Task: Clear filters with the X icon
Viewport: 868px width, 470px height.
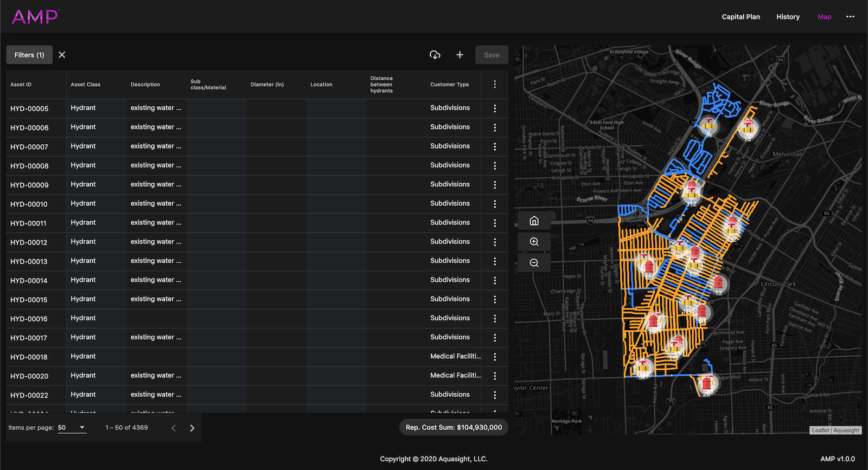Action: click(x=62, y=55)
